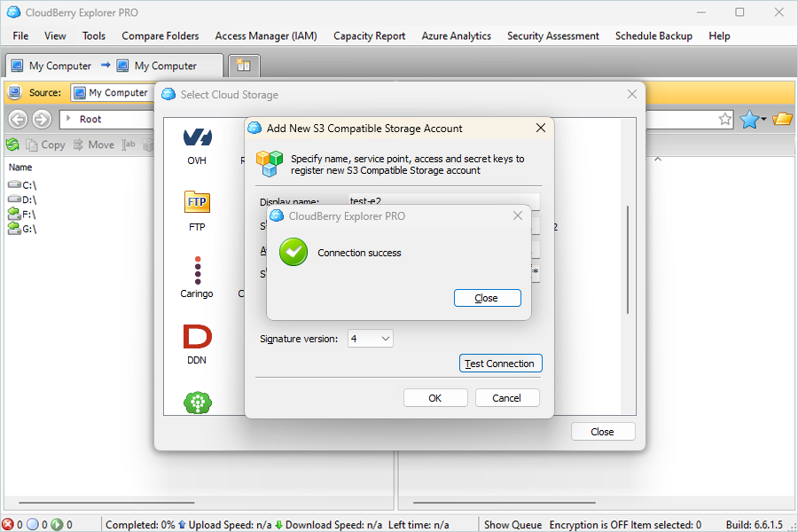Close Add New S3 account dialog with X
Image resolution: width=798 pixels, height=532 pixels.
541,128
